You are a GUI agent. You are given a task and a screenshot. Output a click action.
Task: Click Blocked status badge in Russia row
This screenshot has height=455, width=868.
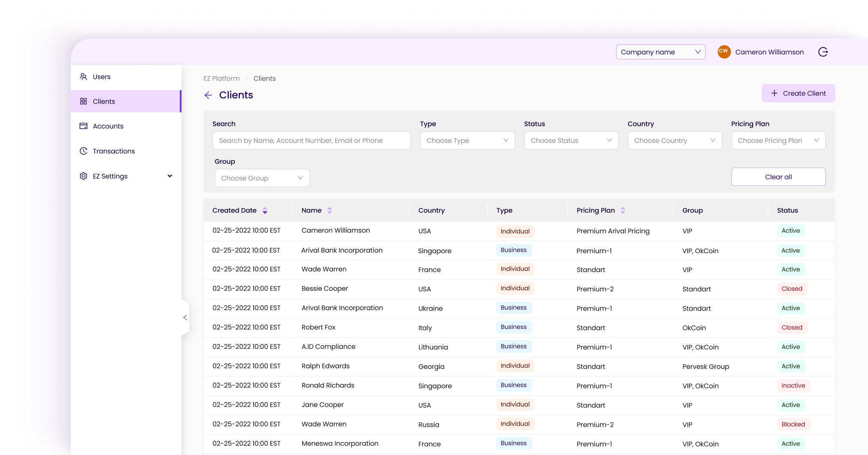[793, 424]
